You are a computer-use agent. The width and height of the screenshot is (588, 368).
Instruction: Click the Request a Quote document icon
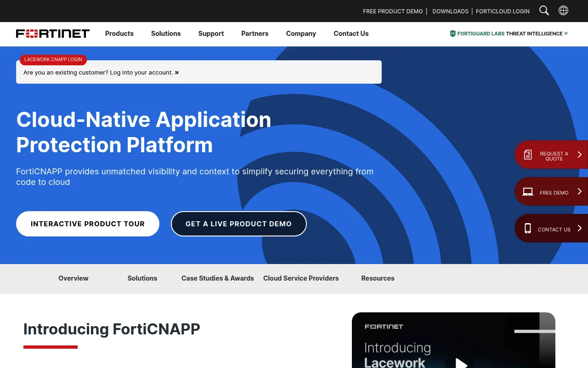click(x=528, y=155)
